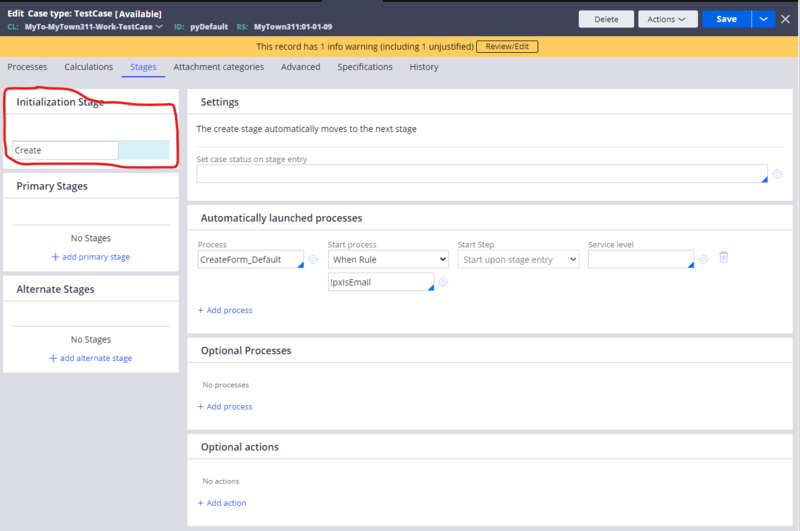Click the Create stage name field
Image resolution: width=800 pixels, height=531 pixels.
65,150
